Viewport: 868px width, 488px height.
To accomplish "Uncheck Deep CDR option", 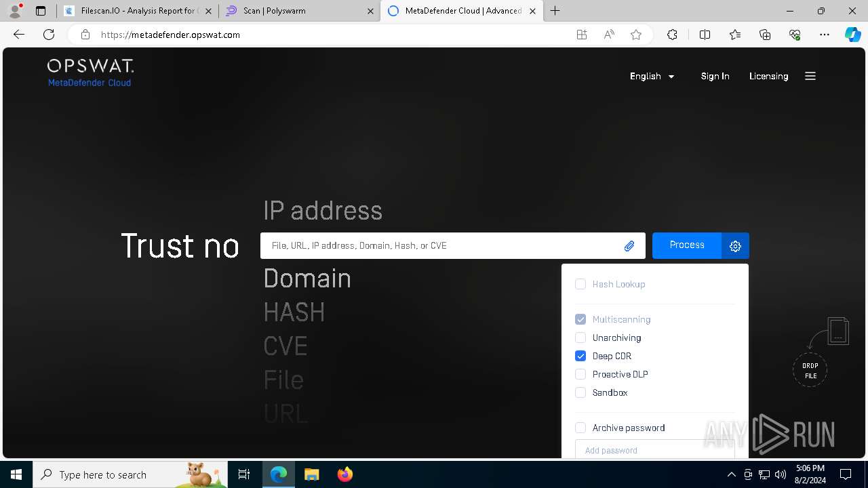I will [580, 356].
